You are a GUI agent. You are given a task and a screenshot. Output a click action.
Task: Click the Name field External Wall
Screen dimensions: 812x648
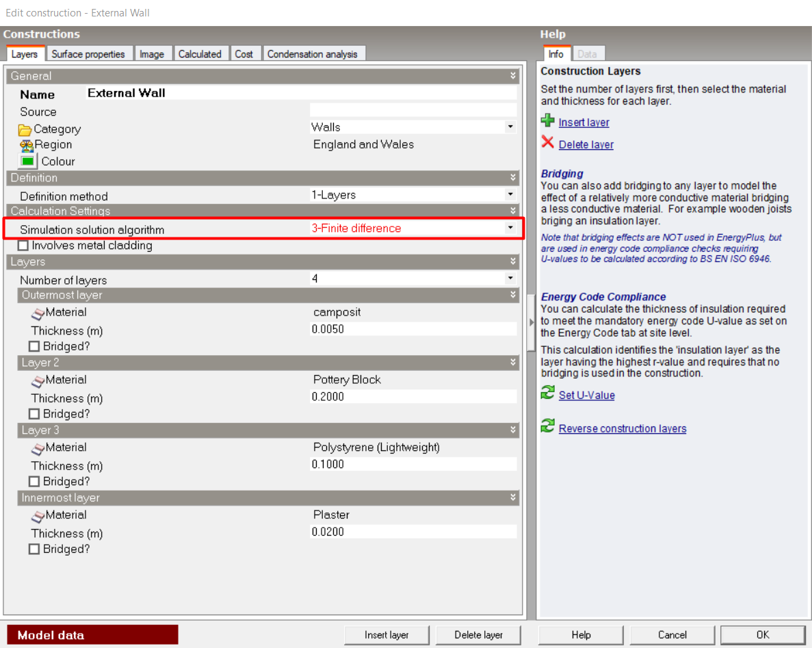302,93
